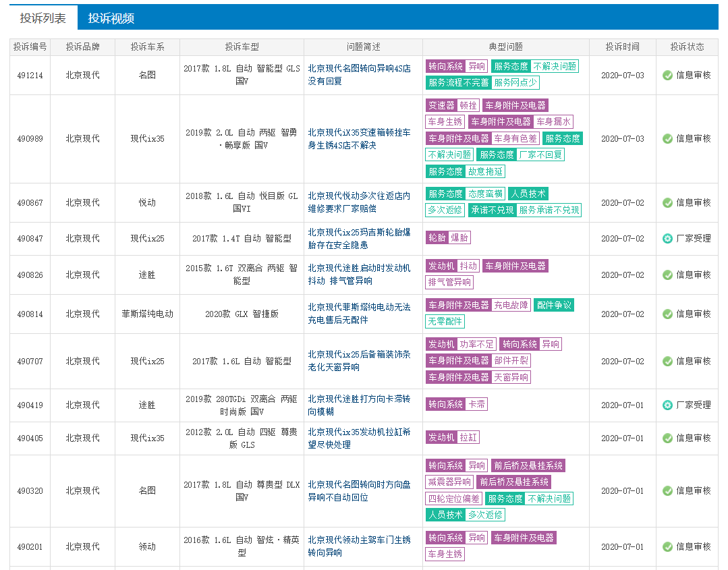Click green check icon in complaint 490867 row
Screen dimensions: 728x570
pos(667,202)
